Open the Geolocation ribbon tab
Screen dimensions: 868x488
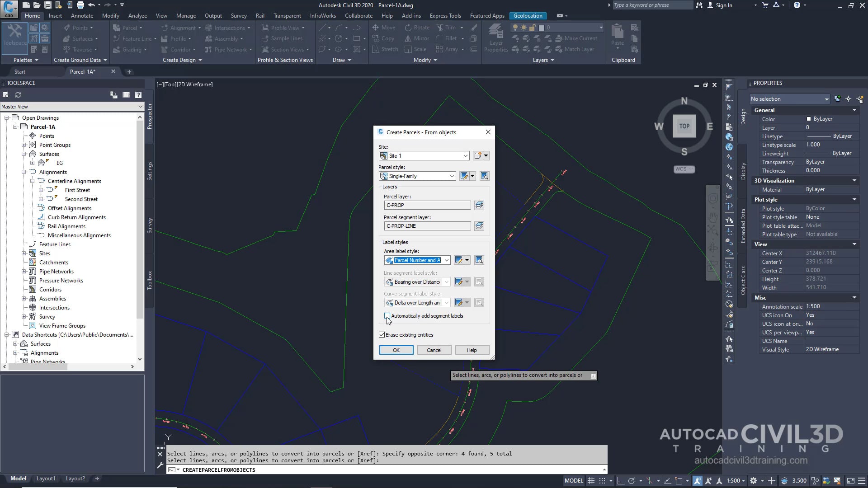[x=527, y=15]
